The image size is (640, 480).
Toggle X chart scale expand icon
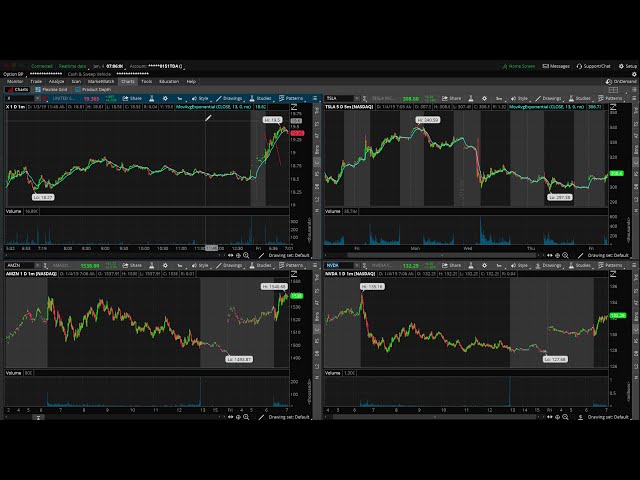294,107
